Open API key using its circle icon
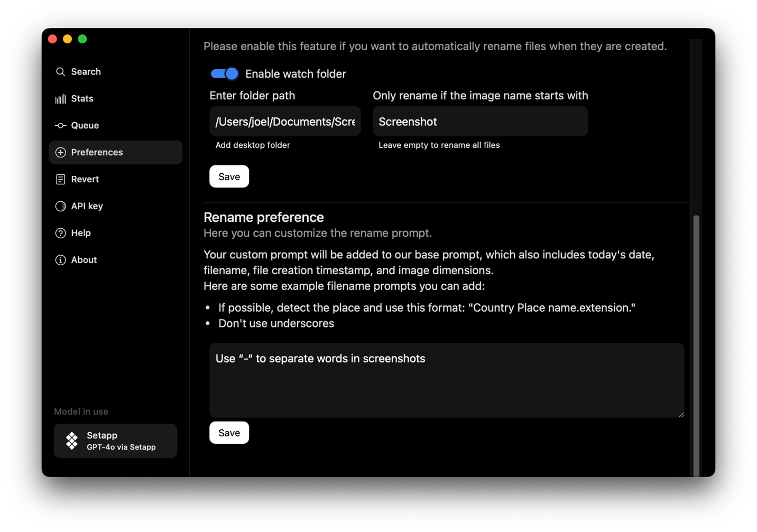 (61, 206)
